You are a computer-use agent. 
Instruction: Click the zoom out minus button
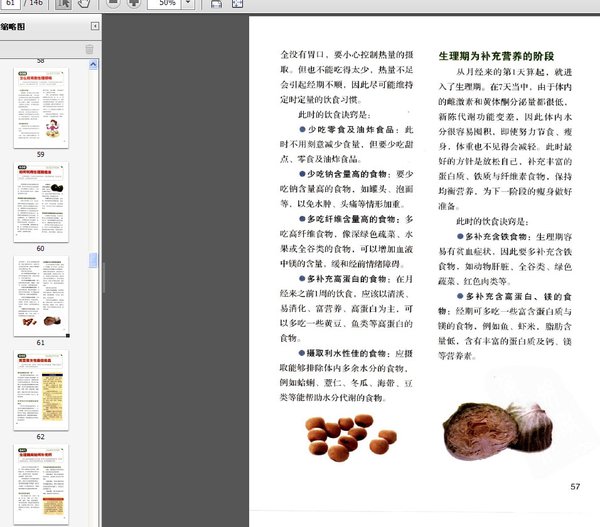pyautogui.click(x=113, y=3)
